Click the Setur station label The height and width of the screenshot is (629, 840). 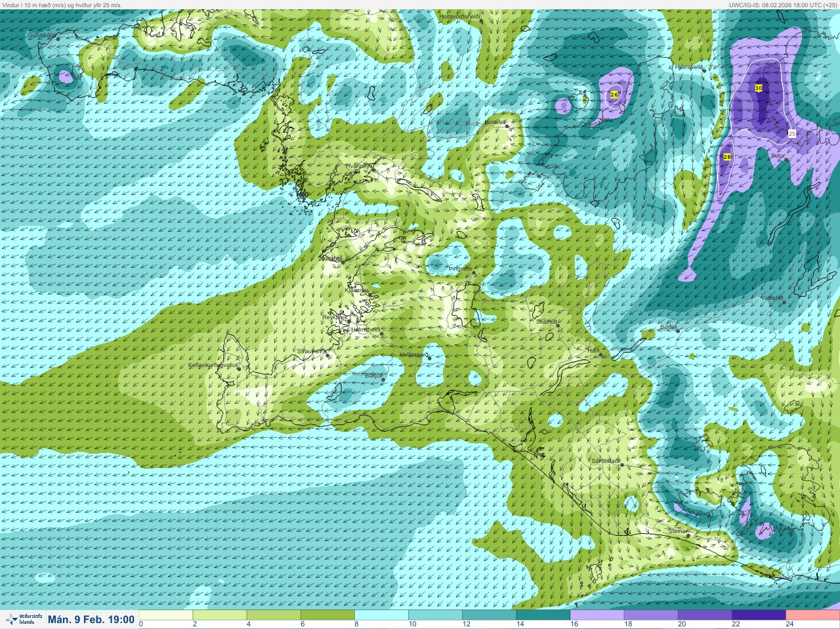click(778, 156)
